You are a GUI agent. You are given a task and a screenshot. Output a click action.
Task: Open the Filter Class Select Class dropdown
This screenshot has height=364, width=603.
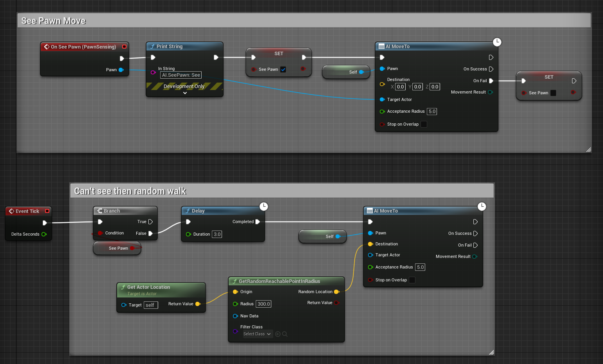257,334
